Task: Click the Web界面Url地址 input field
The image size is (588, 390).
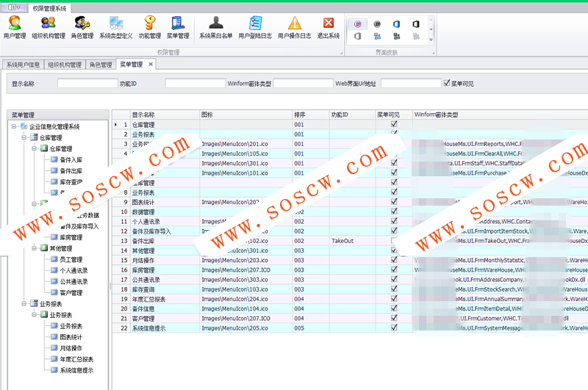Action: click(x=411, y=83)
